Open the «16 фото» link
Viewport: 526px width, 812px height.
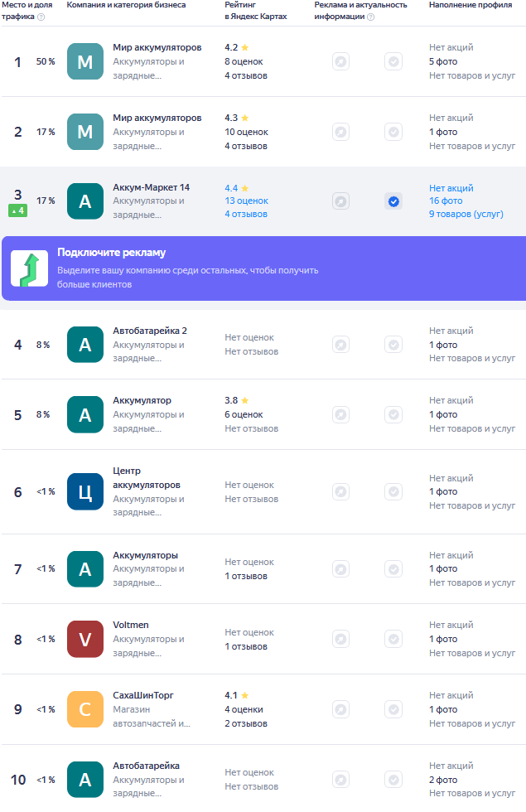coord(446,201)
